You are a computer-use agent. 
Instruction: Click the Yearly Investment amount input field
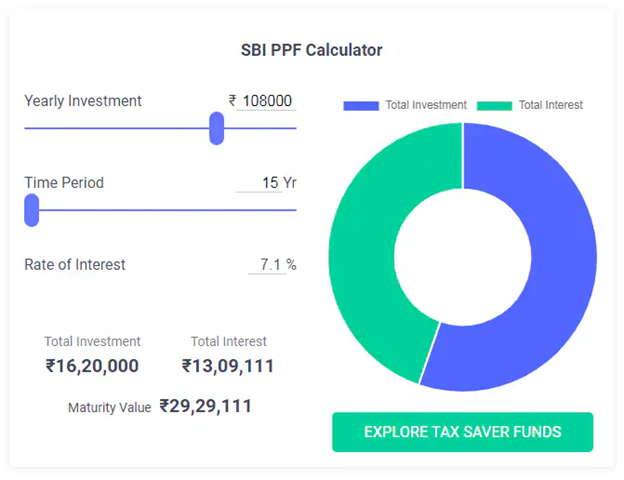(267, 101)
